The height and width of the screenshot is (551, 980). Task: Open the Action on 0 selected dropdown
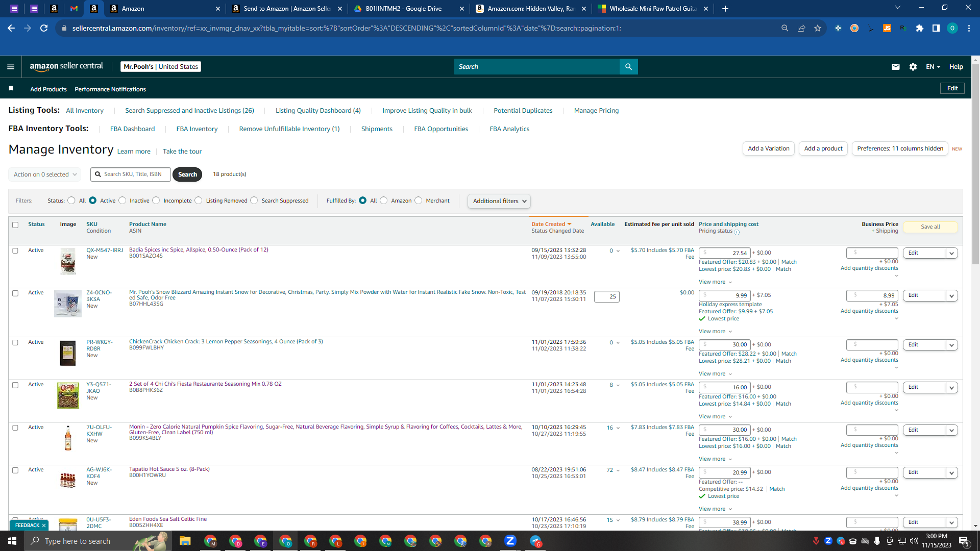(45, 174)
